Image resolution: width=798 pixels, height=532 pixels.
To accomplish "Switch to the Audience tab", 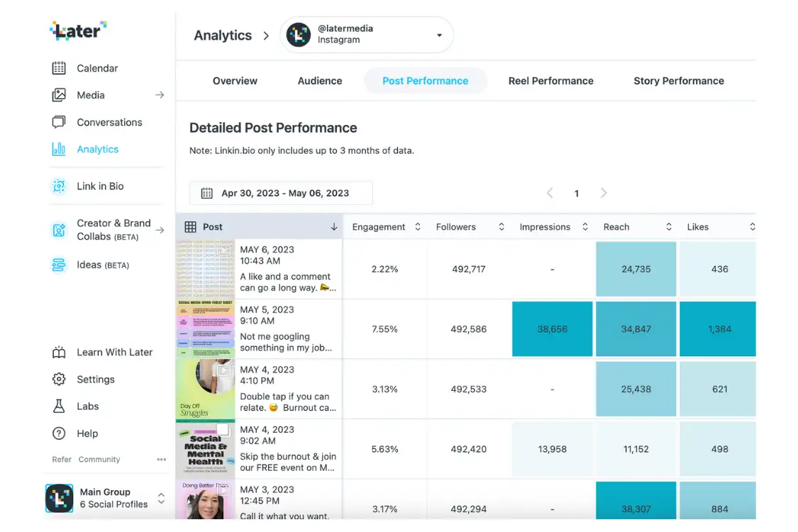I will click(320, 81).
